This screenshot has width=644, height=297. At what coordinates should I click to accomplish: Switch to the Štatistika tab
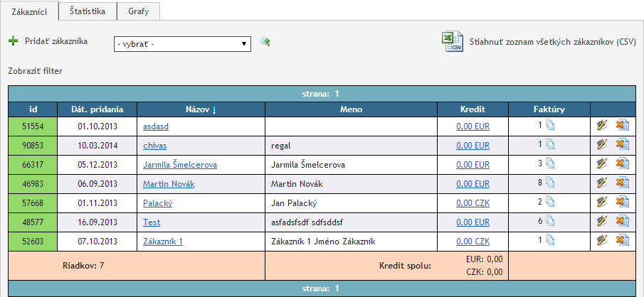point(88,11)
